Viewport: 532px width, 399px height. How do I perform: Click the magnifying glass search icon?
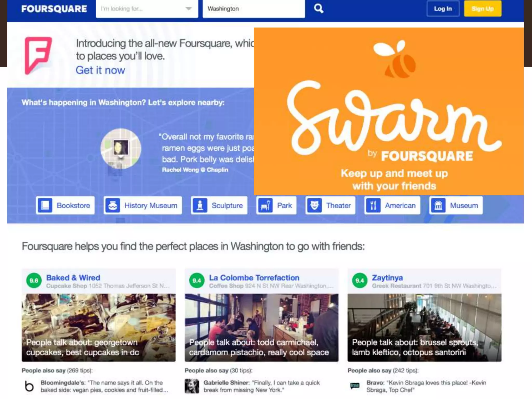pos(319,9)
